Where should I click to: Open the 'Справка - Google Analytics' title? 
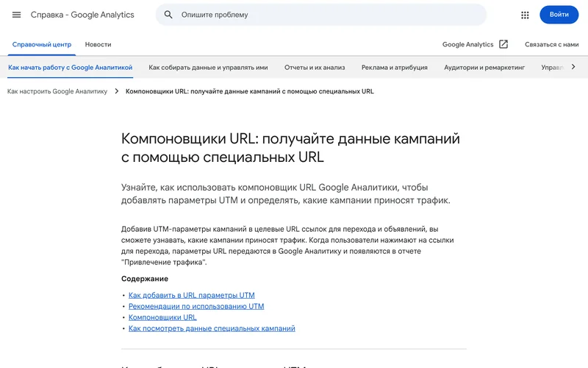(x=82, y=15)
